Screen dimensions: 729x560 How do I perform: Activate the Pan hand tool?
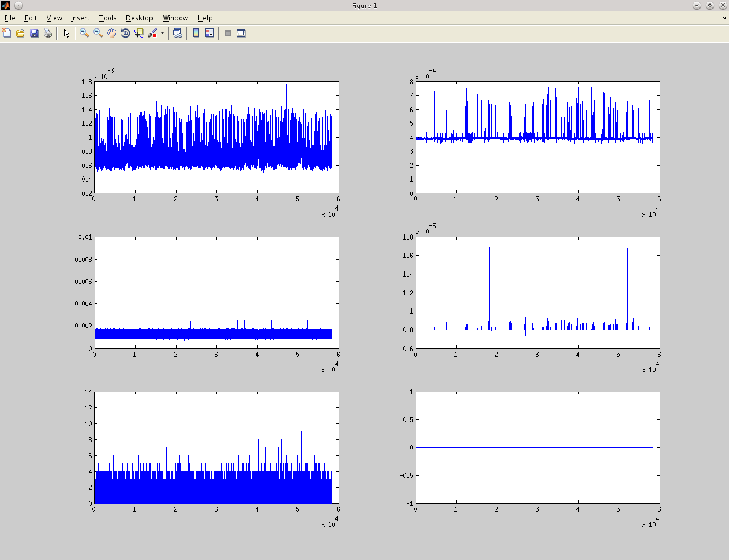point(112,34)
